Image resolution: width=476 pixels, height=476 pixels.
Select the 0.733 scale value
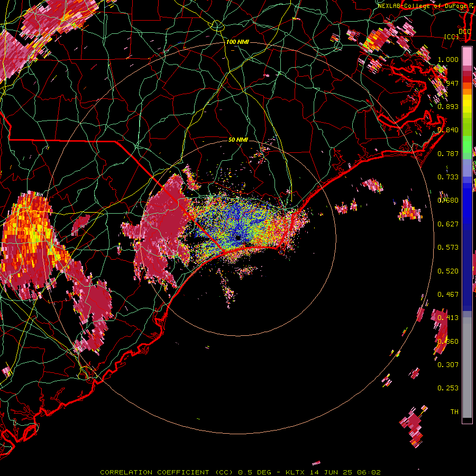(x=448, y=177)
